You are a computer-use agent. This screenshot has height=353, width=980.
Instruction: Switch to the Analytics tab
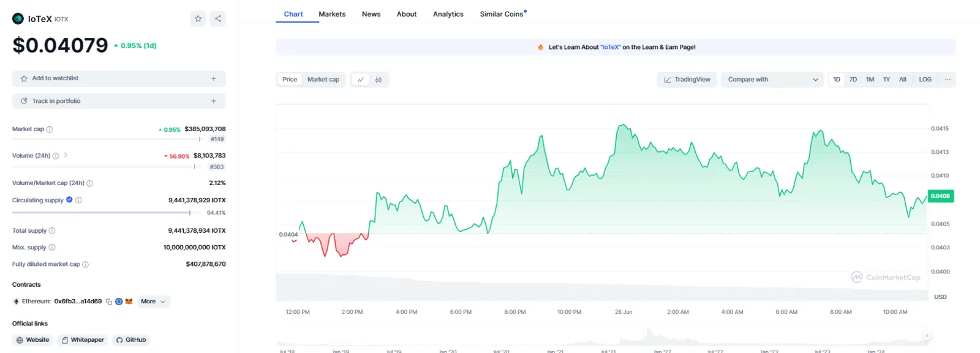point(448,14)
